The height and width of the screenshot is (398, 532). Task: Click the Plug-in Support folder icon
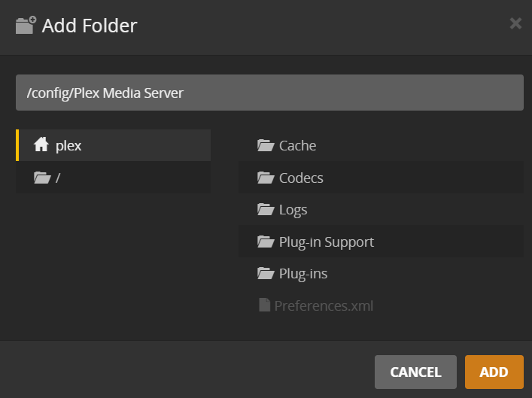(266, 242)
